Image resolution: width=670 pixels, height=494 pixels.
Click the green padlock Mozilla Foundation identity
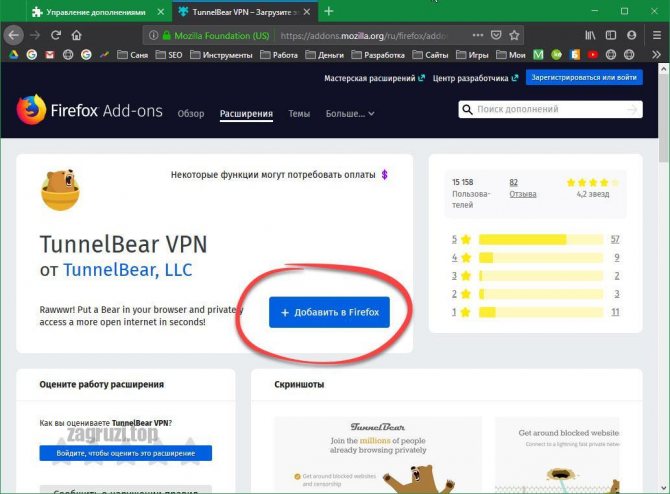(x=216, y=35)
